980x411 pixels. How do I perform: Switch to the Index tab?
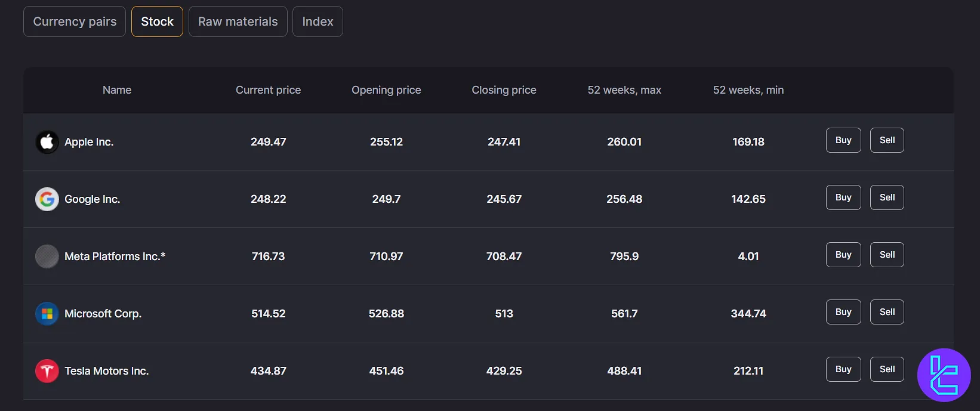(318, 21)
